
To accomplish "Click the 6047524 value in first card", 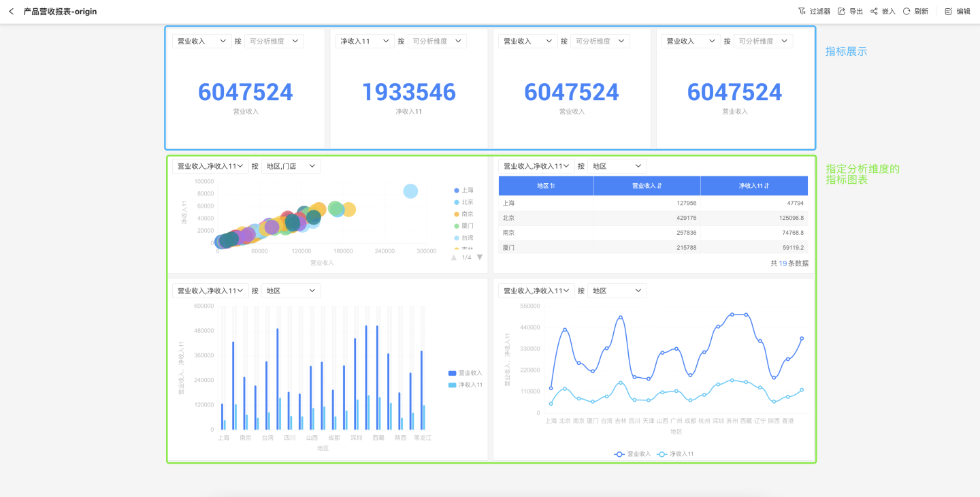I will (x=246, y=93).
